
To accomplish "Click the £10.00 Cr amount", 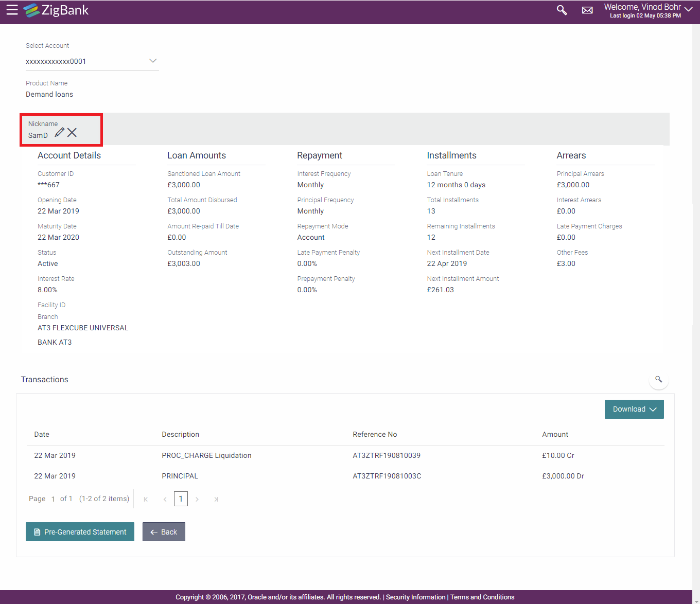I will pos(558,455).
